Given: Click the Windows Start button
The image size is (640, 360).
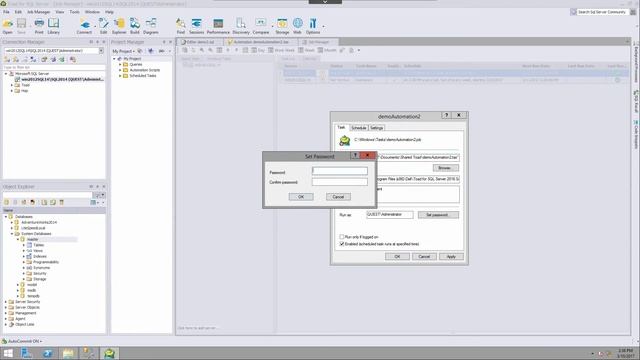Looking at the screenshot, I should point(8,353).
